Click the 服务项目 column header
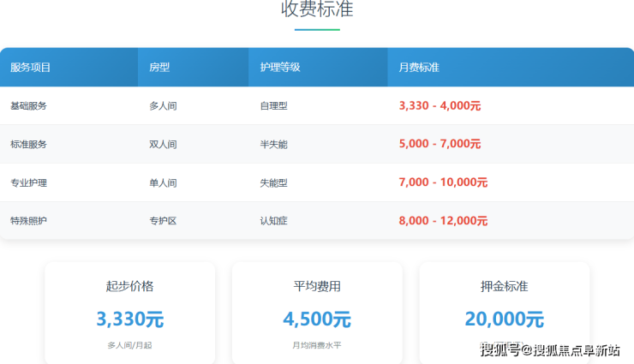Screen dimensions: 634x364 pos(31,67)
